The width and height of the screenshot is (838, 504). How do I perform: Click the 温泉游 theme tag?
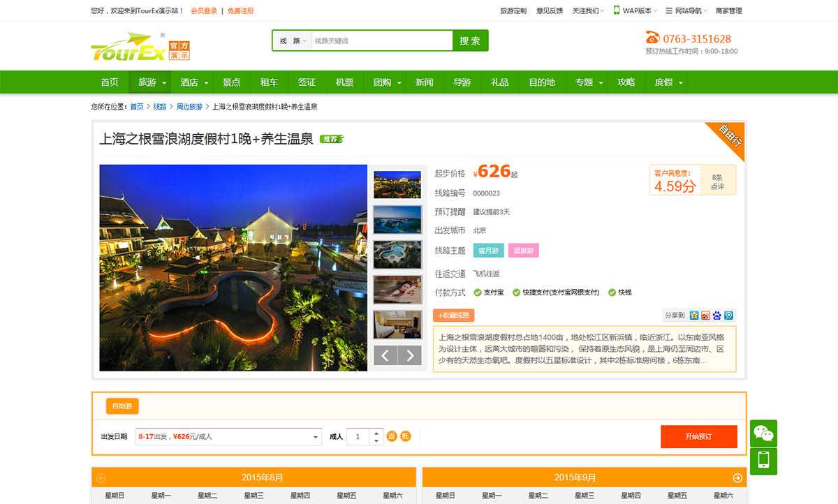click(x=523, y=251)
